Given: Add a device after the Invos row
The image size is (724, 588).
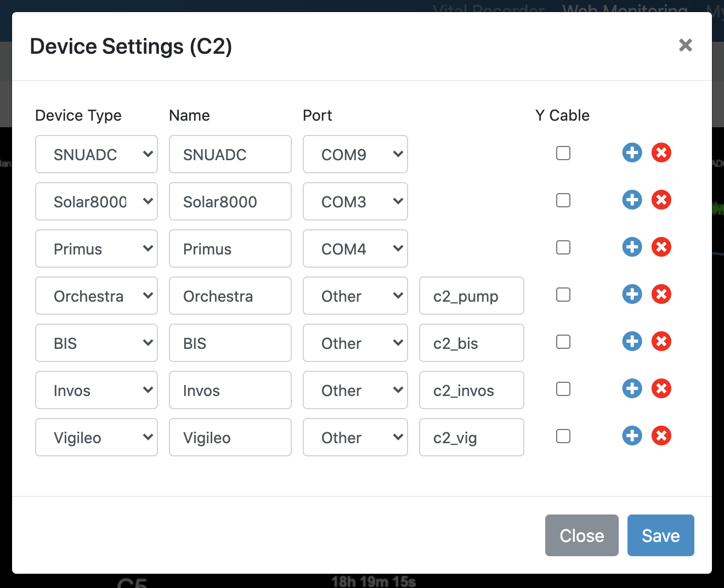Looking at the screenshot, I should pos(632,388).
